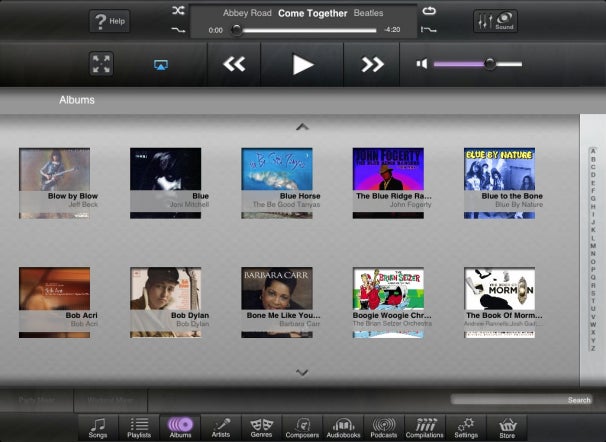Viewport: 606px width, 442px height.
Task: Open the Store tab
Action: coord(507,428)
